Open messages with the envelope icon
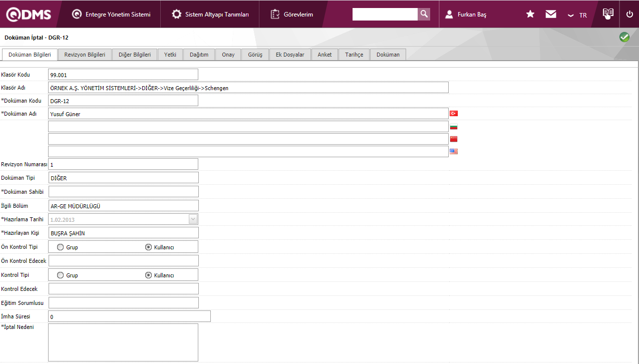639x364 pixels. (551, 15)
